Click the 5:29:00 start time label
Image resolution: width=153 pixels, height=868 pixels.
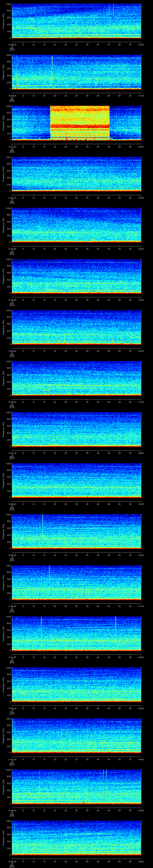pyautogui.click(x=12, y=44)
